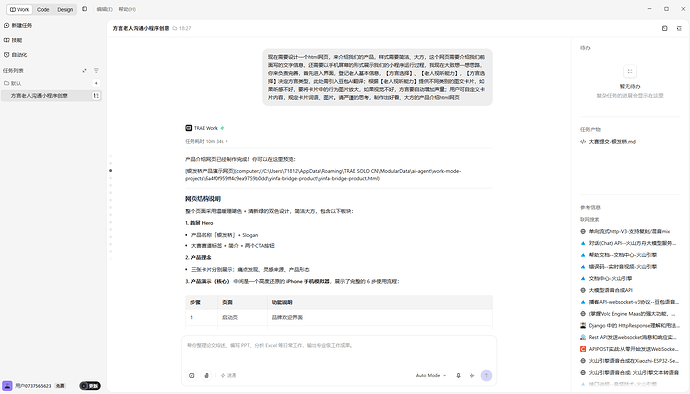Image resolution: width=690 pixels, height=394 pixels.
Task: Open the more options icon on selected task
Action: (96, 96)
